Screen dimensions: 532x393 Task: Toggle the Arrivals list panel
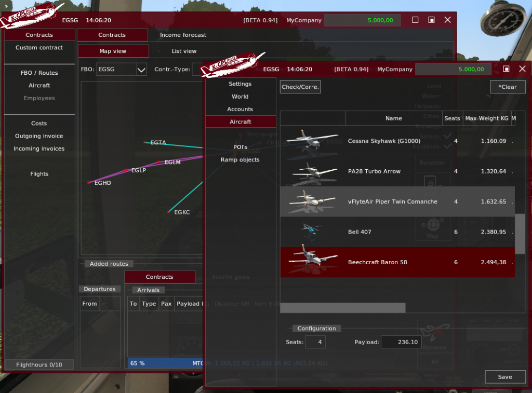tap(148, 290)
